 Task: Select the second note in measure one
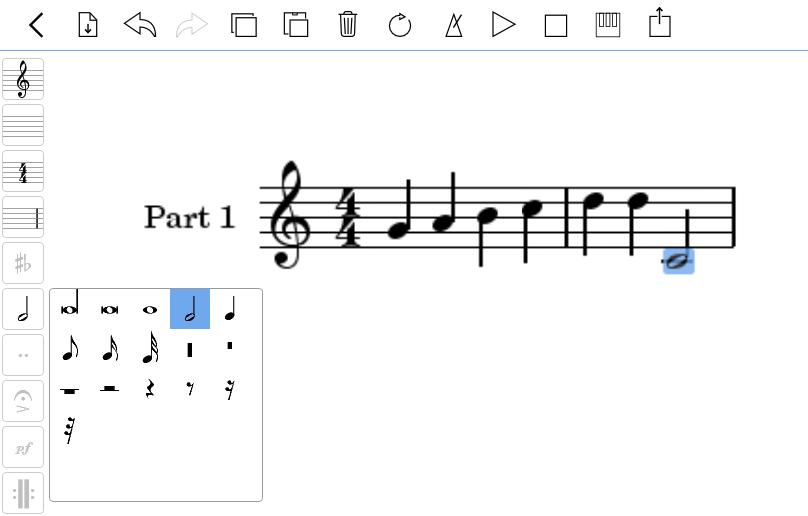(x=443, y=223)
